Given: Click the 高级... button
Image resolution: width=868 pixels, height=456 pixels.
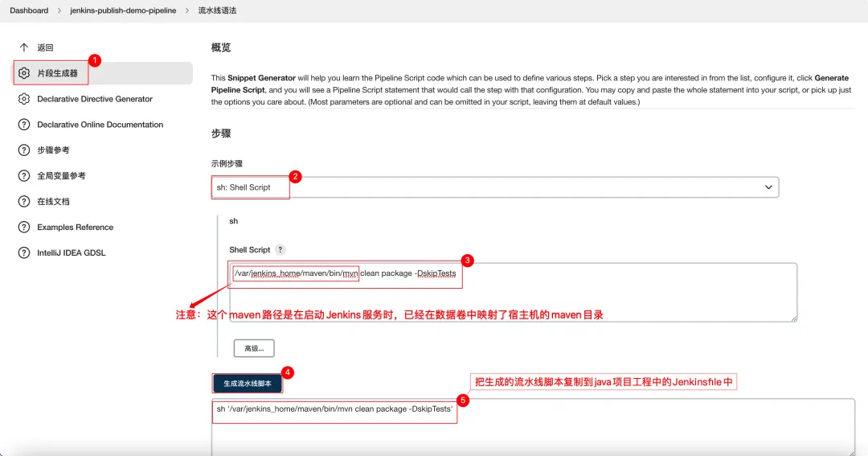Looking at the screenshot, I should pyautogui.click(x=254, y=348).
